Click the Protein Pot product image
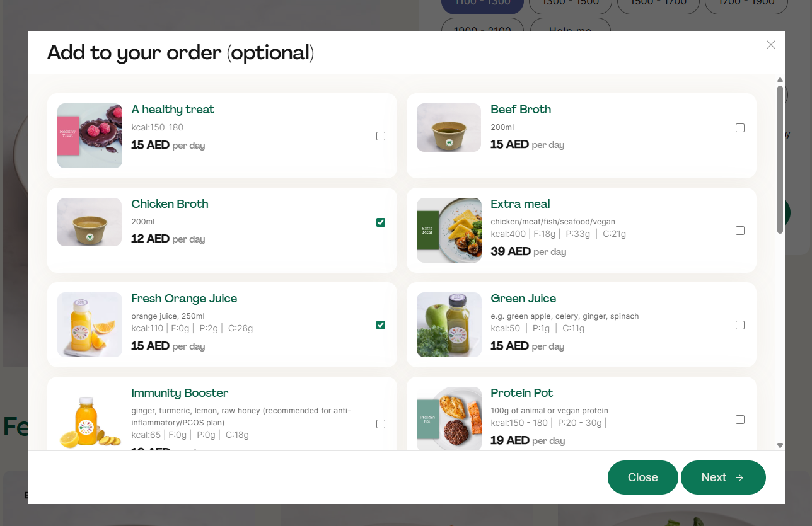Screen dimensions: 812x526 449,418
